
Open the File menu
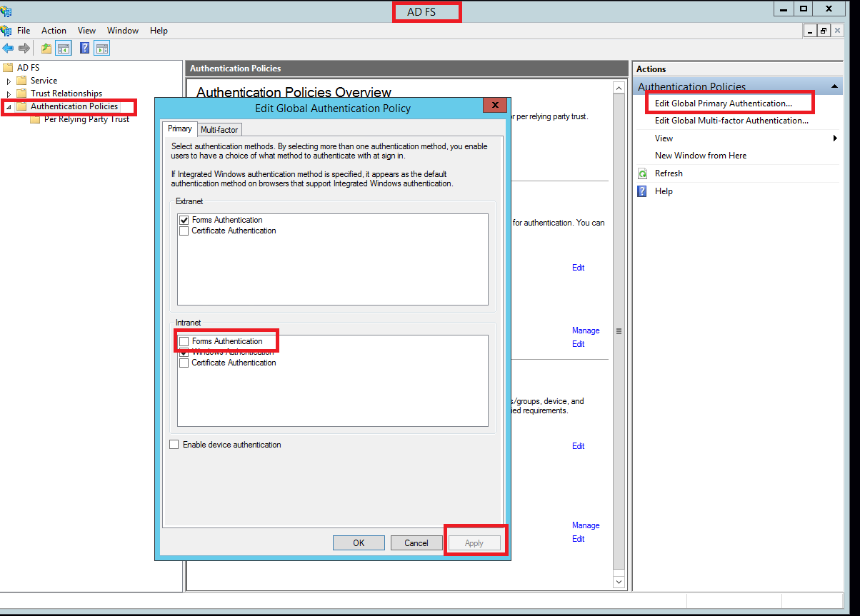[x=24, y=31]
